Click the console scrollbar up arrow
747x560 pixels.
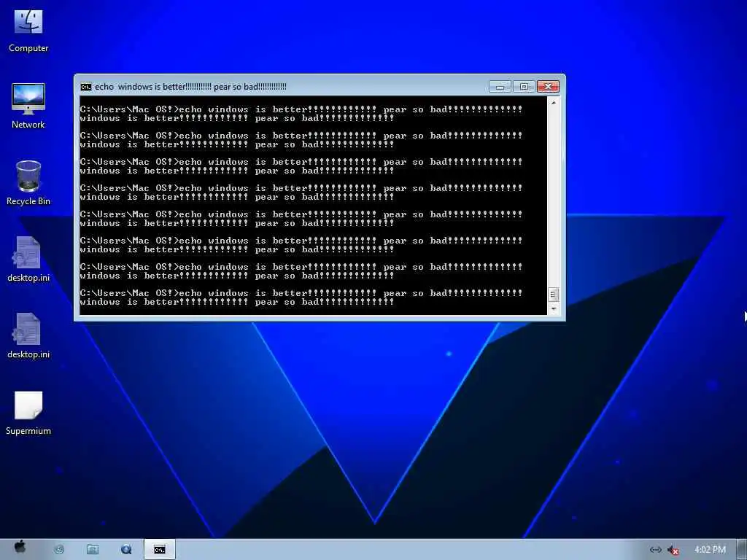click(553, 102)
